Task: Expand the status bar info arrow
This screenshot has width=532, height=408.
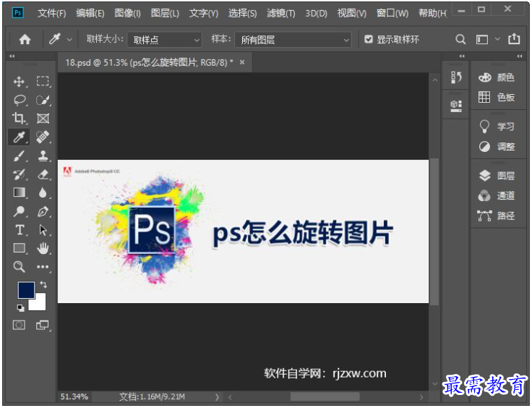Action: pos(217,396)
